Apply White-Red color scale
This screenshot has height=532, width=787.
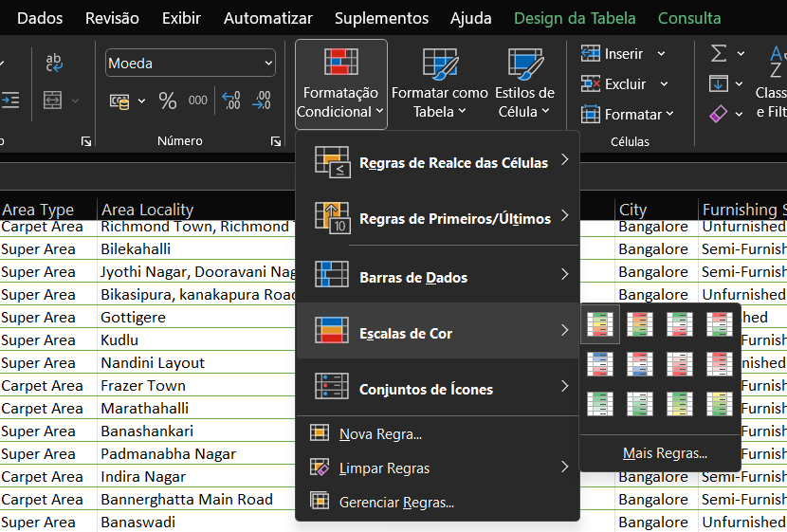click(680, 364)
